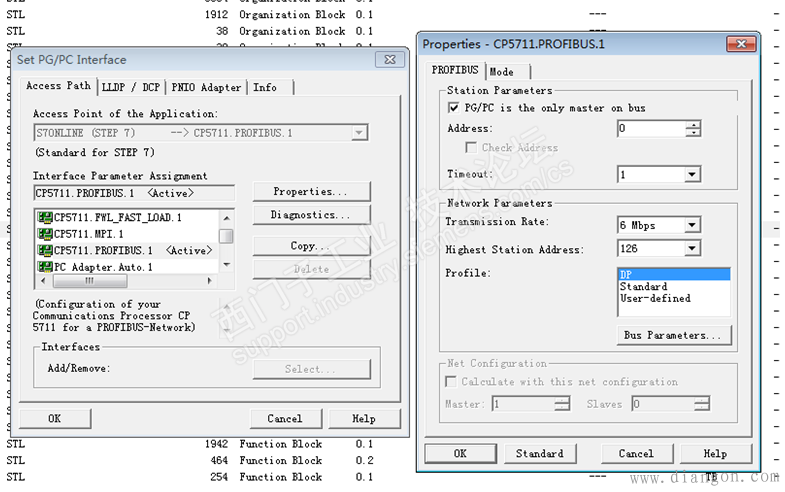Open the Transmission Rate dropdown
The width and height of the screenshot is (785, 492).
tap(692, 225)
